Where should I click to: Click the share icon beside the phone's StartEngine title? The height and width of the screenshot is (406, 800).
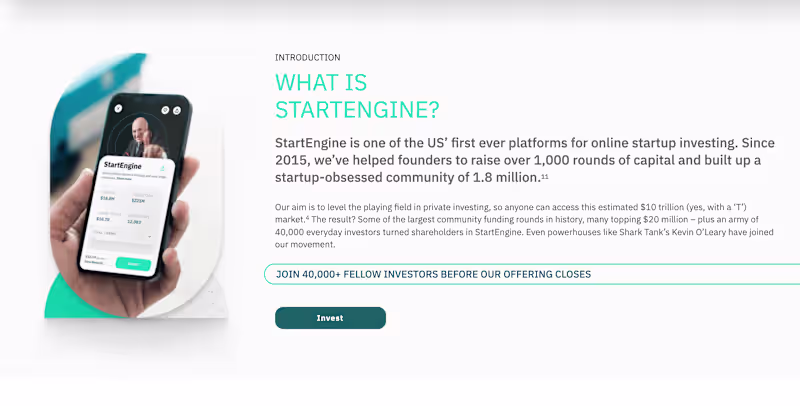click(x=163, y=167)
